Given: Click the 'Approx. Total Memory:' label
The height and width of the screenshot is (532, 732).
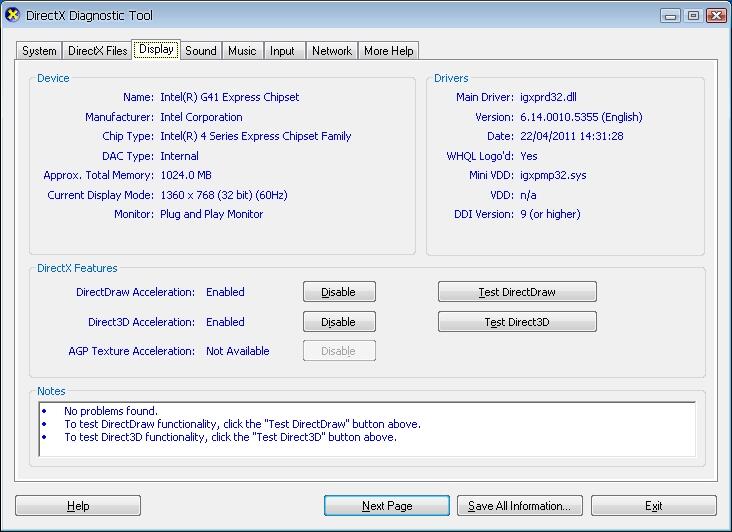Looking at the screenshot, I should coord(99,175).
